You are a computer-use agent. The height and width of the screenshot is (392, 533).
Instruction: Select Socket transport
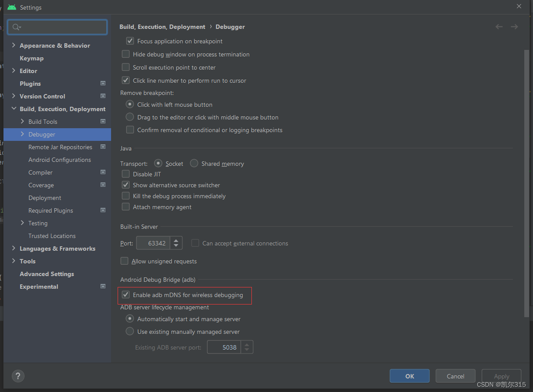(158, 163)
